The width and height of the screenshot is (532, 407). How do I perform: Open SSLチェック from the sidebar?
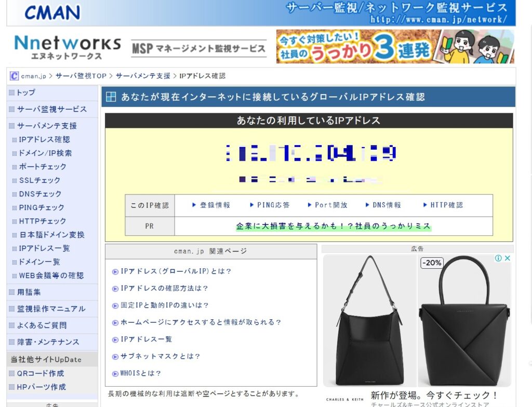[39, 180]
